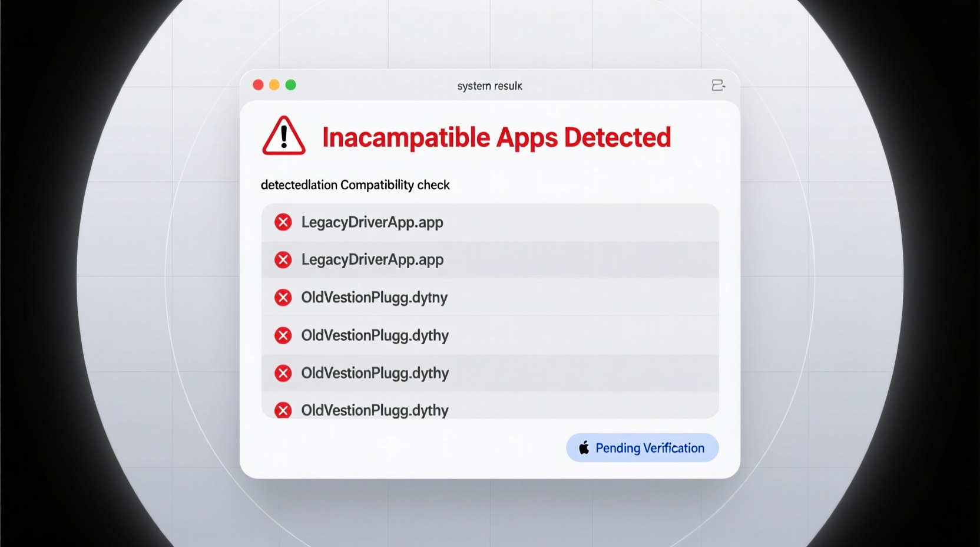Click the red X icon beside the second LegacyDriverApp.app
The width and height of the screenshot is (980, 547).
tap(283, 260)
